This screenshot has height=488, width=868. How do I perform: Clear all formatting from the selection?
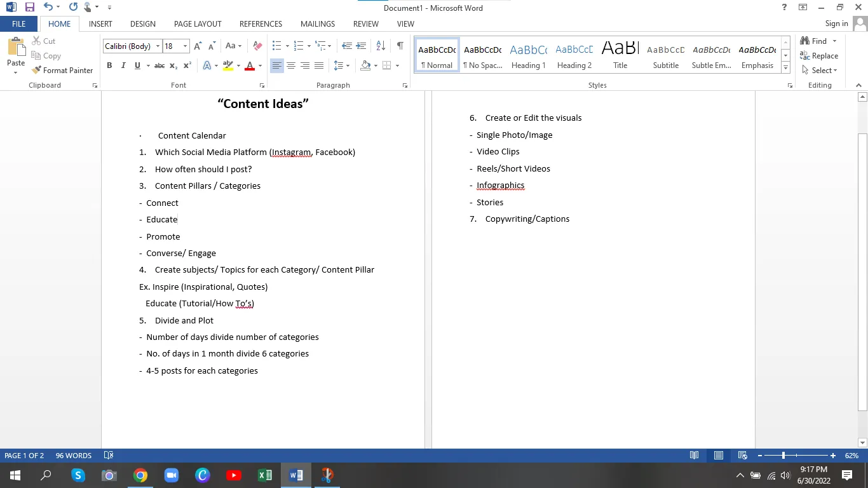pyautogui.click(x=257, y=46)
